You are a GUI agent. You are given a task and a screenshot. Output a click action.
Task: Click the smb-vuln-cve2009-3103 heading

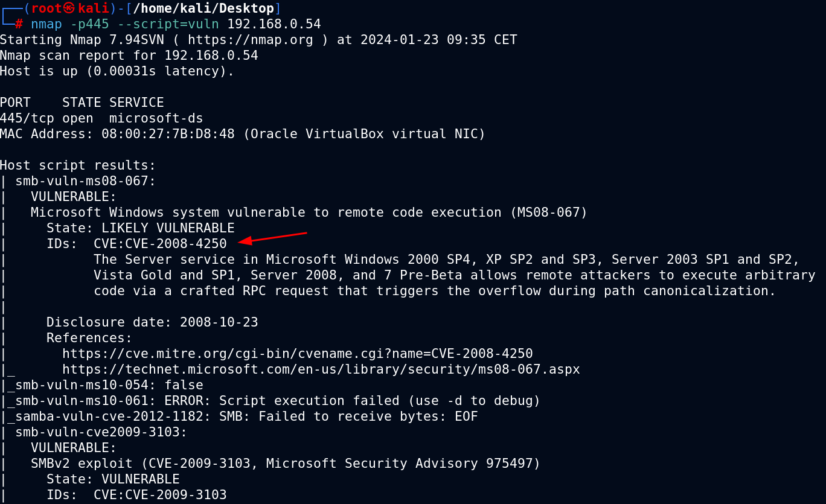pos(101,432)
